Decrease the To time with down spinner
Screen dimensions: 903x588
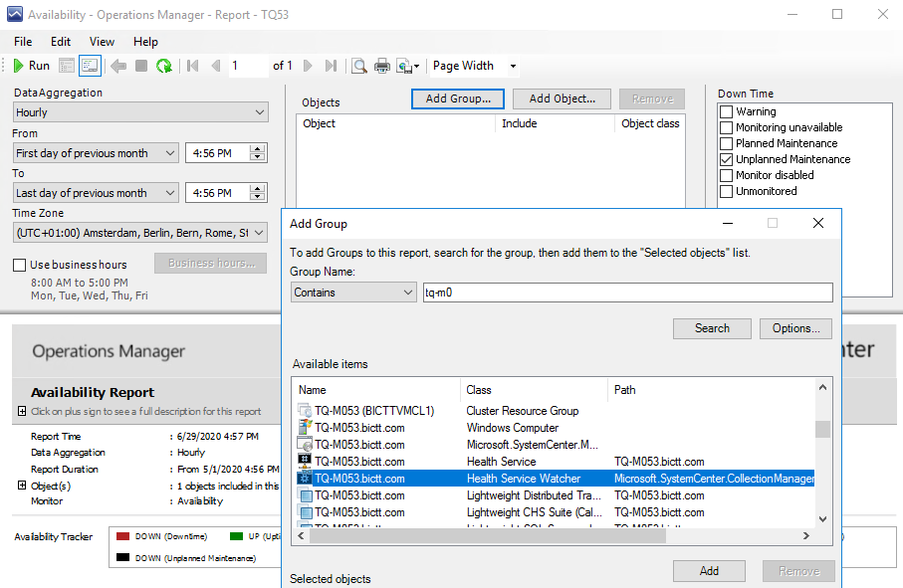(258, 197)
